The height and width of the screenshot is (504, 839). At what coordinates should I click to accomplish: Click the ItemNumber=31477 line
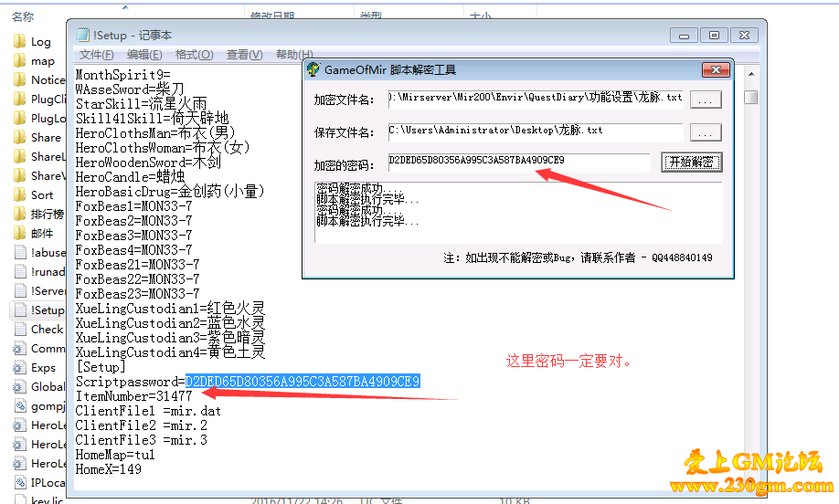(133, 396)
